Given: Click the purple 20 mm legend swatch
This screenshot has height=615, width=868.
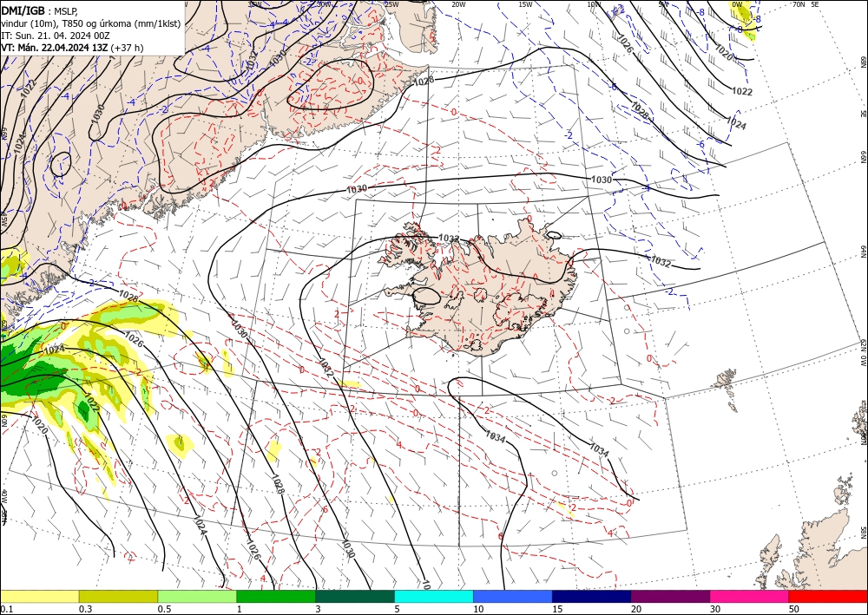Looking at the screenshot, I should [670, 596].
